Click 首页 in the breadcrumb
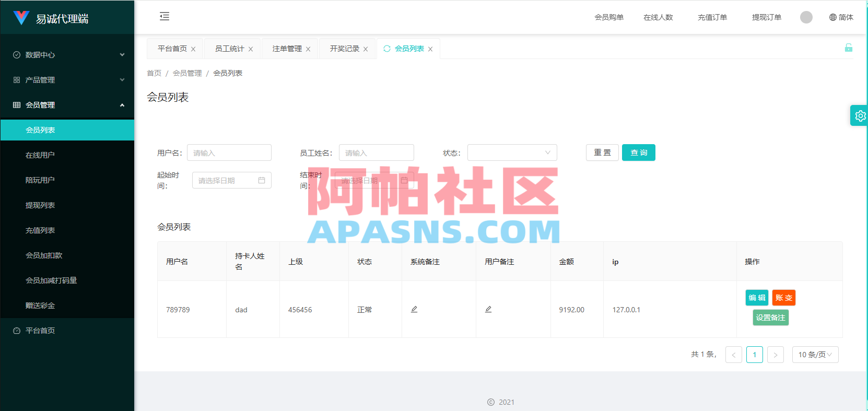The height and width of the screenshot is (411, 868). (154, 73)
